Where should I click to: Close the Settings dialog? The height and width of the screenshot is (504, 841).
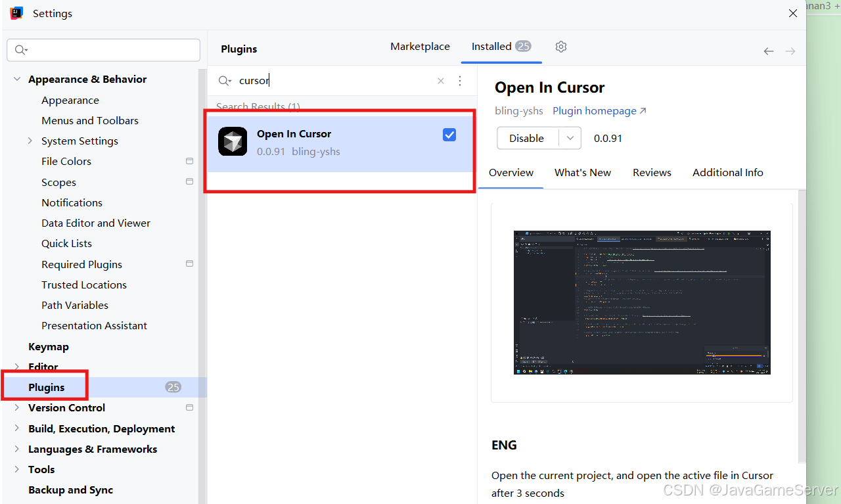point(793,13)
